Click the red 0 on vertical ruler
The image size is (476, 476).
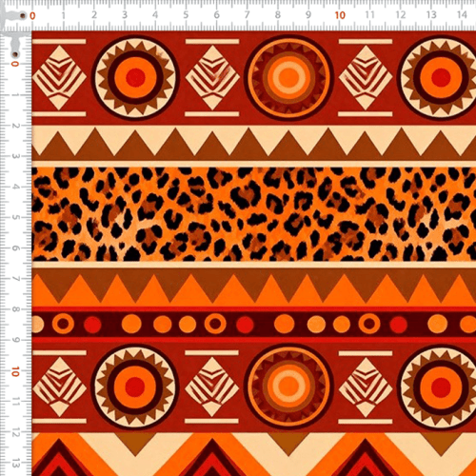pyautogui.click(x=15, y=64)
